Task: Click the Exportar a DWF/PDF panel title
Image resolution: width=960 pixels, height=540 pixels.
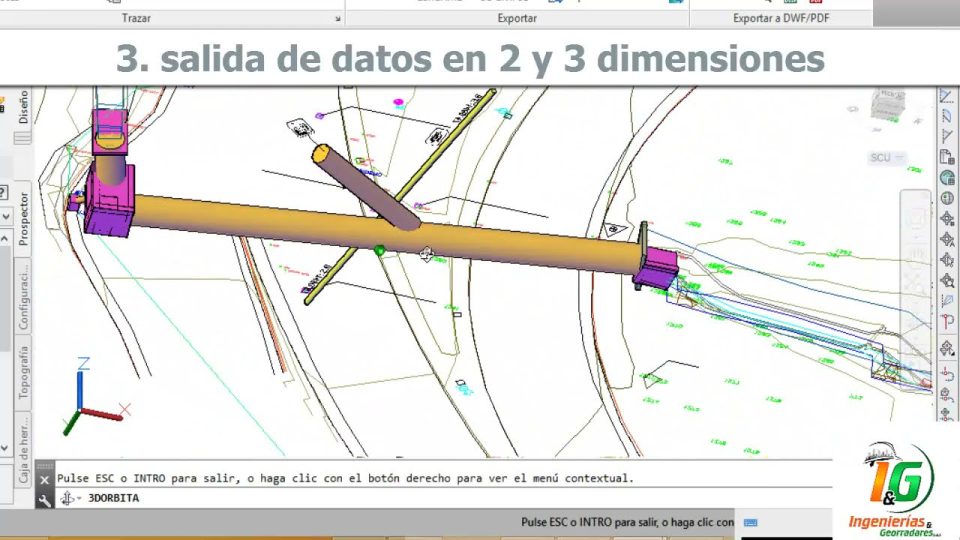Action: (780, 18)
